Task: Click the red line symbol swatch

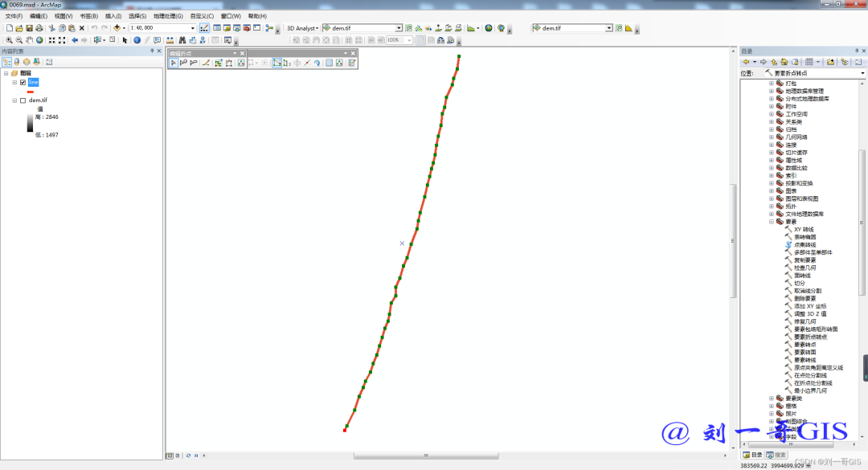Action: coord(31,92)
